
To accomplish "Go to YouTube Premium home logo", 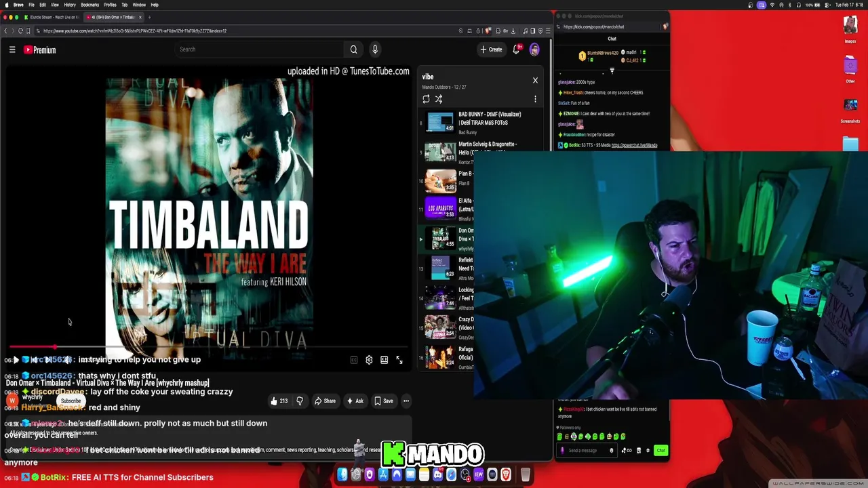I will click(x=40, y=49).
